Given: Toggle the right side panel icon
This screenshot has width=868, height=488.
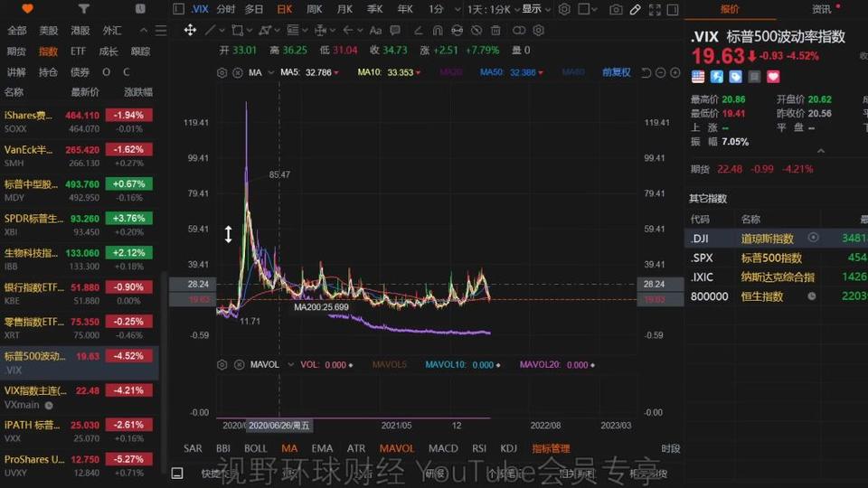Looking at the screenshot, I should click(x=673, y=9).
